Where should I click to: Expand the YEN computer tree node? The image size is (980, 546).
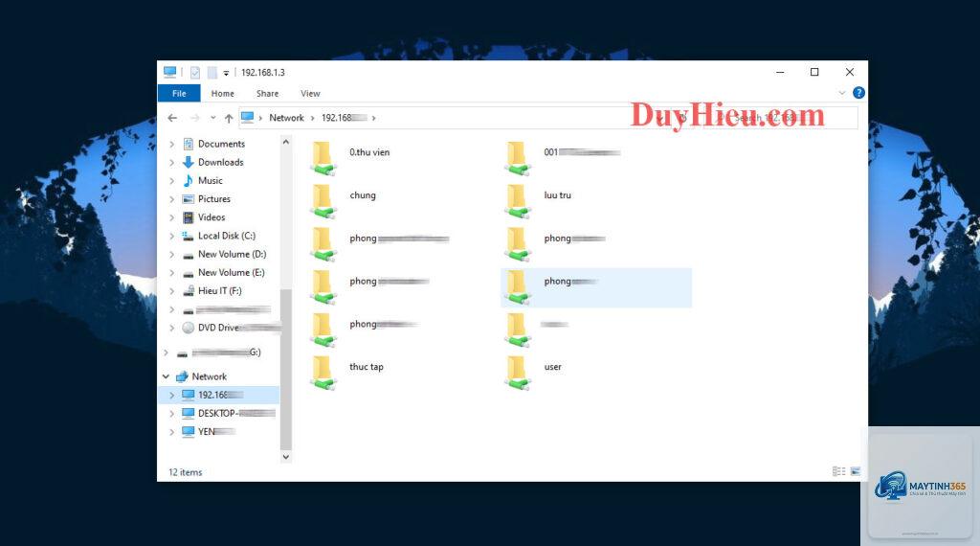172,432
